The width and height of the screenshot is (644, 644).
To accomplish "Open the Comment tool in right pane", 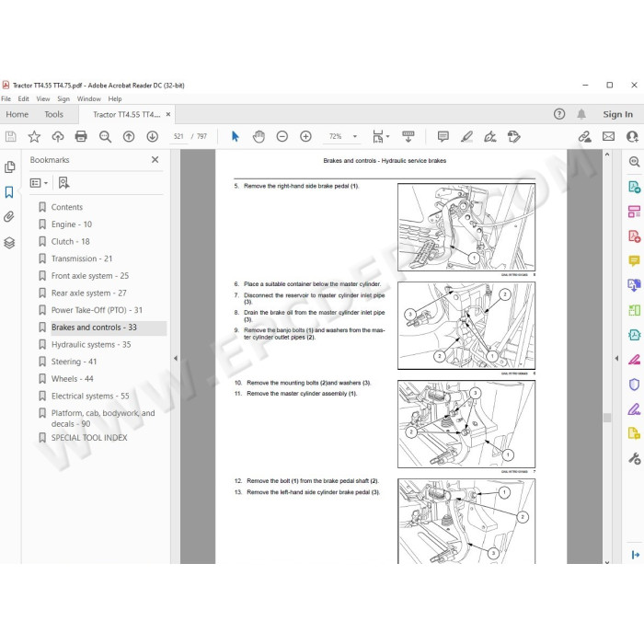I will [635, 260].
